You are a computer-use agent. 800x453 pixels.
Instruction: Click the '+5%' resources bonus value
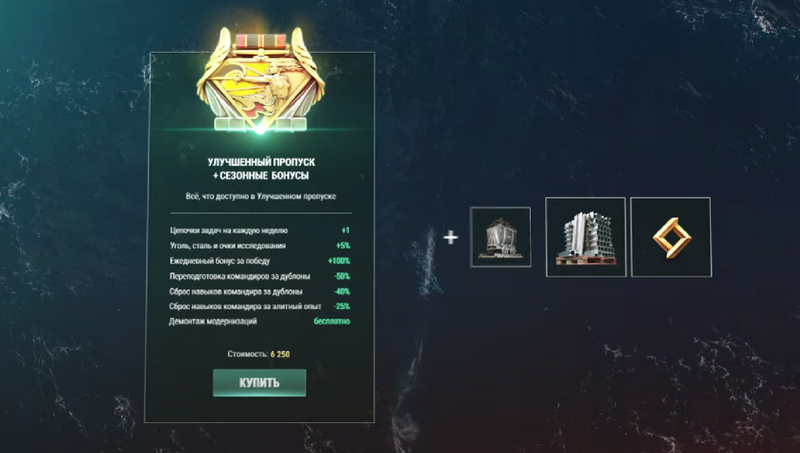[343, 246]
